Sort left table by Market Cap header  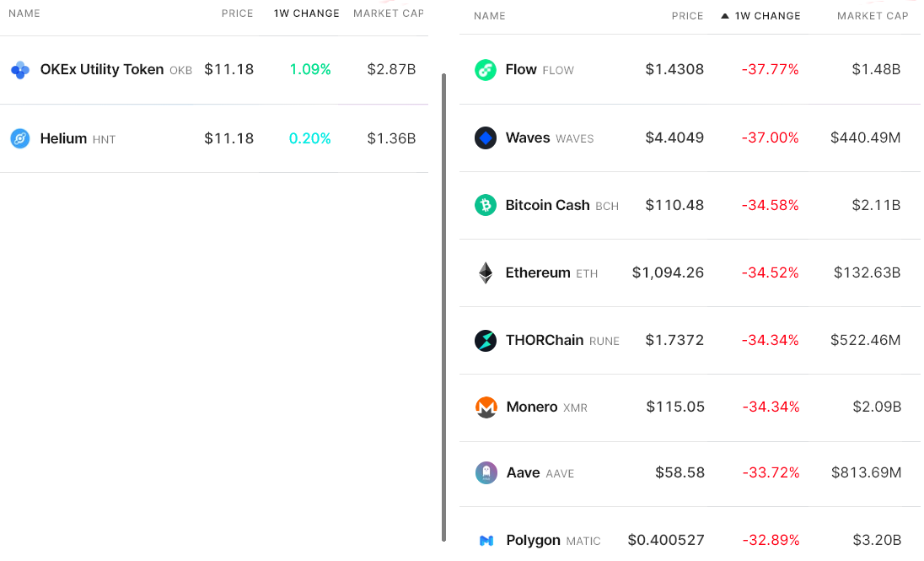388,13
